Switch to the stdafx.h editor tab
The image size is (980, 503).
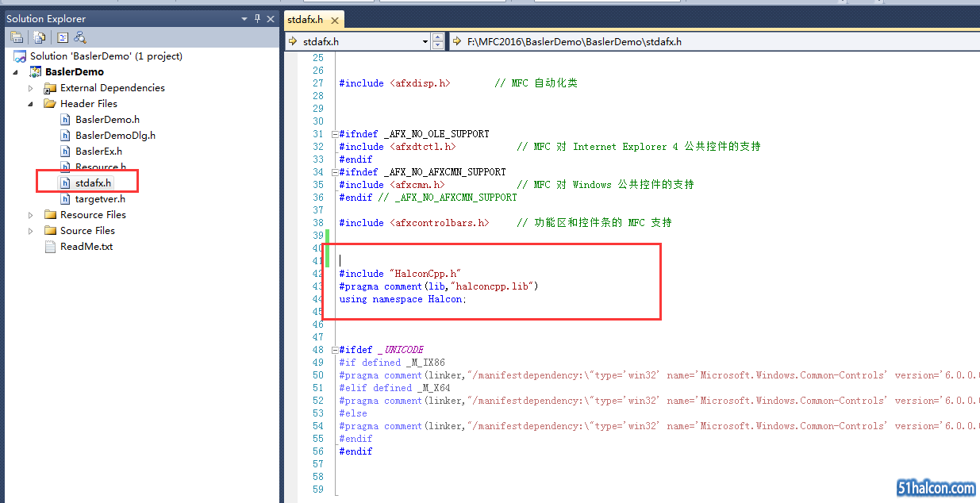click(x=306, y=19)
